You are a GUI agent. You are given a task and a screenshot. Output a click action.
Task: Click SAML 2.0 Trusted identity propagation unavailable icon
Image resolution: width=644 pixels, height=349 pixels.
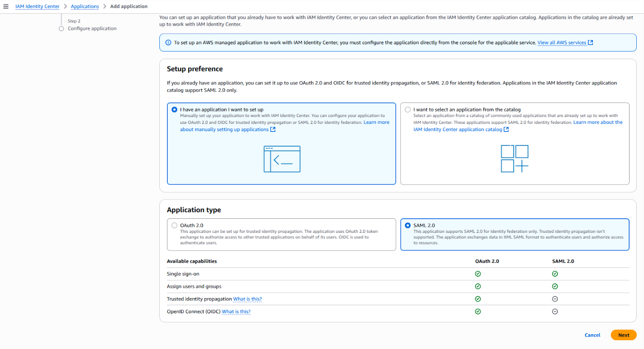[555, 299]
